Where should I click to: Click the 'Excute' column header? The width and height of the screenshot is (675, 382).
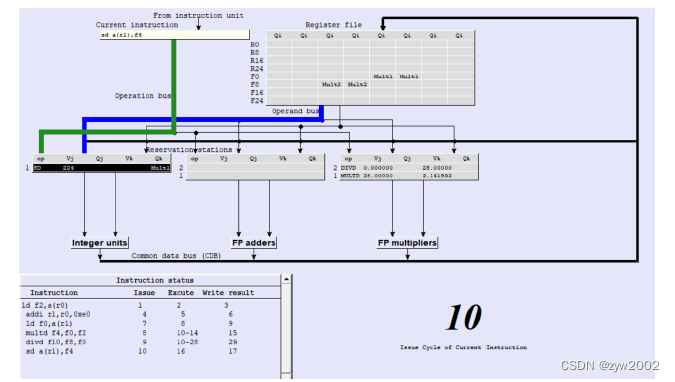click(181, 292)
